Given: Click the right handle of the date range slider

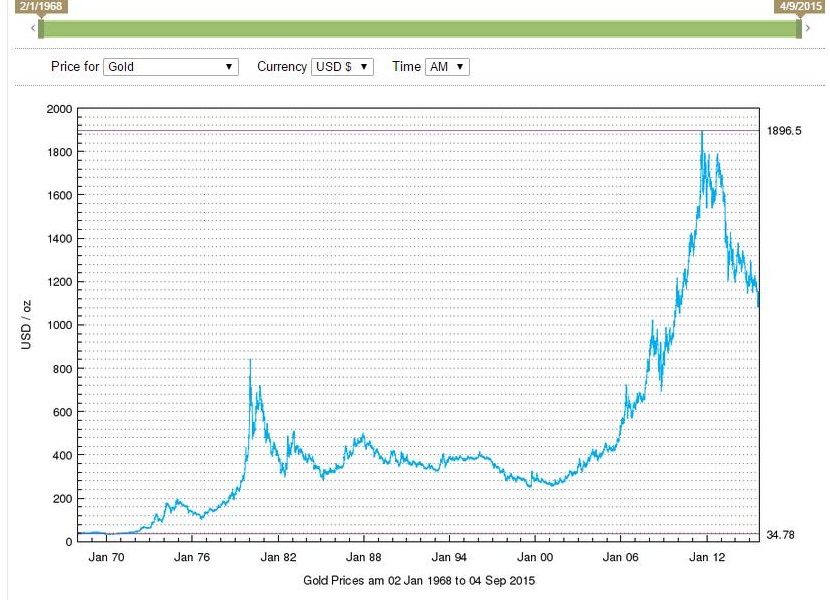Looking at the screenshot, I should pos(799,28).
